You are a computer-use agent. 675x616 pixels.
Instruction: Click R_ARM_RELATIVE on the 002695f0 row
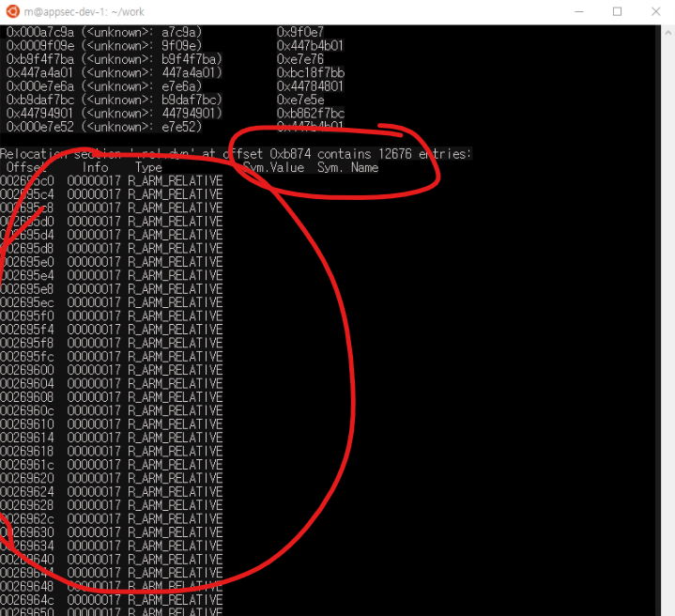coord(176,316)
